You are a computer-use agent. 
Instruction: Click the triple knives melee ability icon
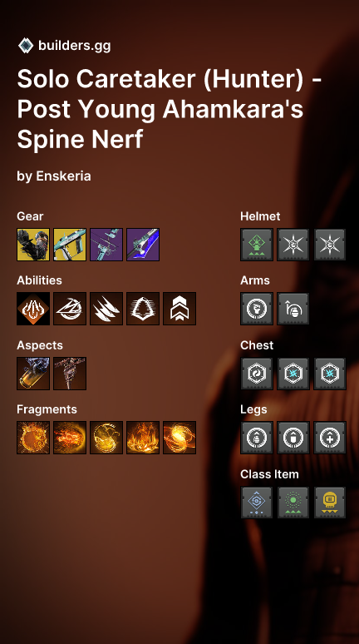pos(106,309)
